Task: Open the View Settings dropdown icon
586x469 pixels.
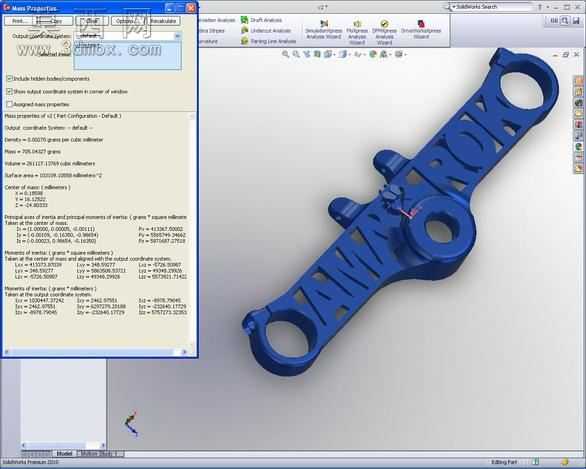Action: tap(401, 54)
